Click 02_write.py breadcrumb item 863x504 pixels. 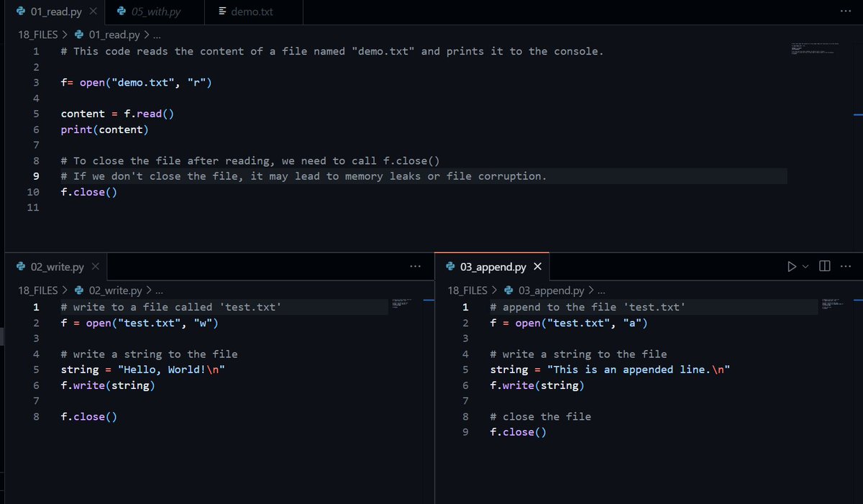click(x=117, y=290)
